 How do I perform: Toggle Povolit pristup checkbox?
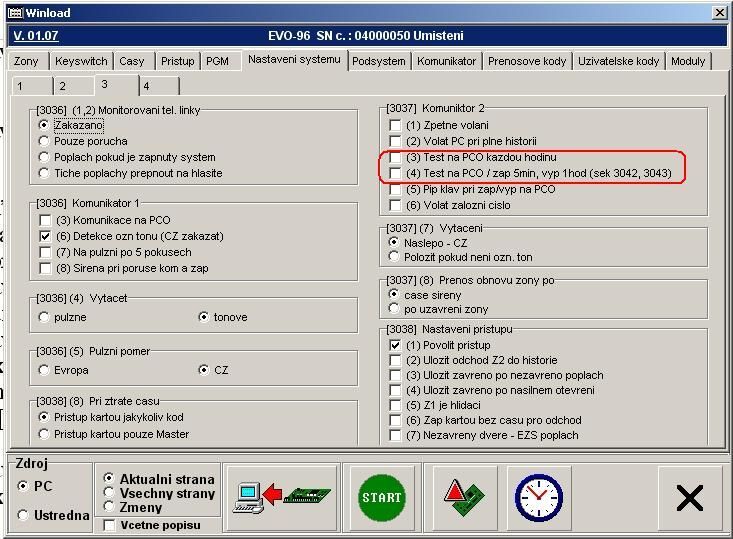tap(395, 345)
